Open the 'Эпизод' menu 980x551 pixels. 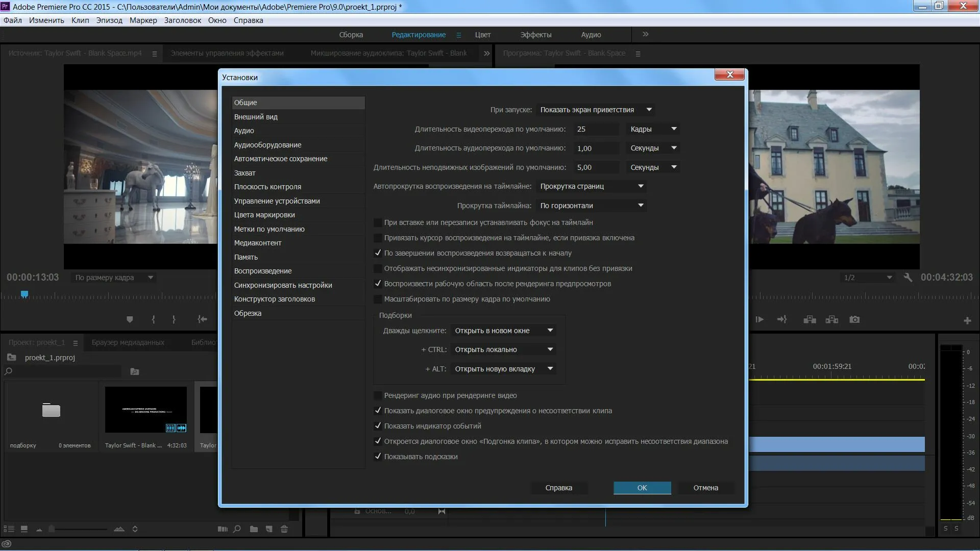tap(109, 20)
